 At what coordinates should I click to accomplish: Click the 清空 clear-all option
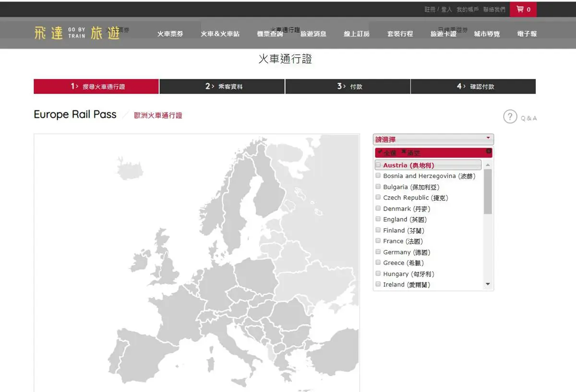tap(410, 153)
